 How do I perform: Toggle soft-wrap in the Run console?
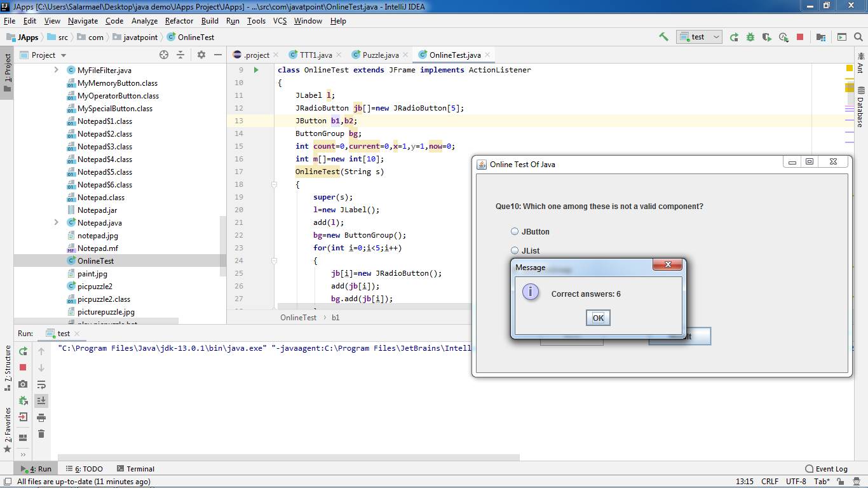tap(41, 384)
